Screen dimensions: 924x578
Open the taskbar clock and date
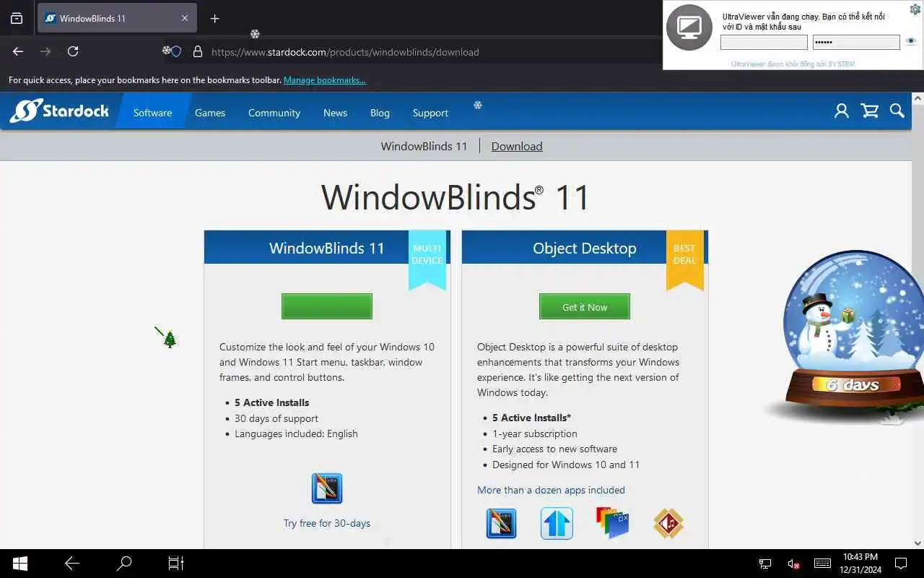[860, 564]
